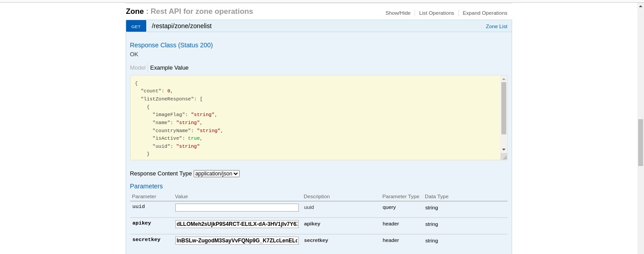This screenshot has width=644, height=254.
Task: Click the page scrollbar up arrow
Action: [640, 7]
